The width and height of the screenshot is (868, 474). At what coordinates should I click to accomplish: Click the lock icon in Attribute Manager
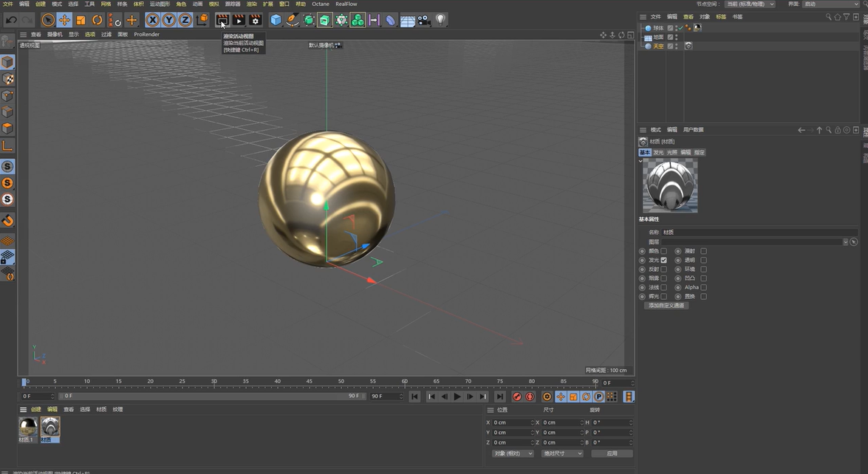(x=838, y=130)
